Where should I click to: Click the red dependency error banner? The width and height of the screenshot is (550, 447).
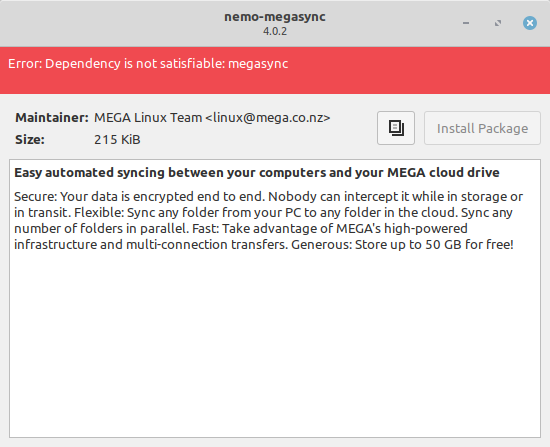pyautogui.click(x=275, y=70)
